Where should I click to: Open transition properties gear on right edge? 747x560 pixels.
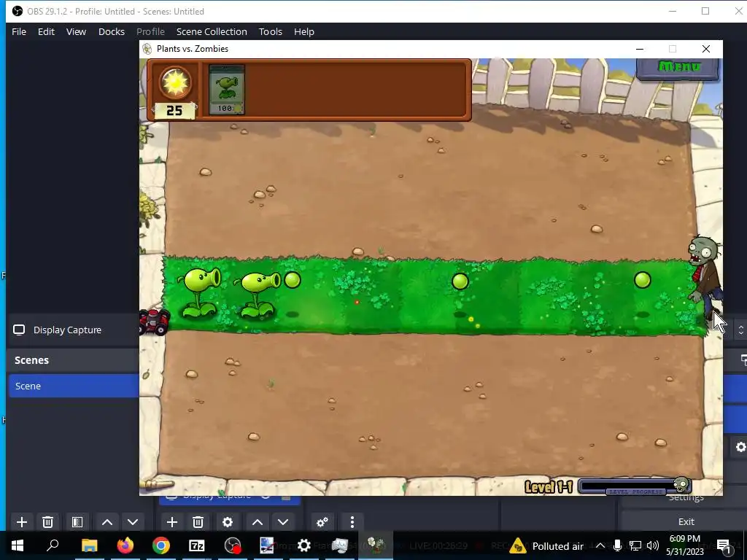[740, 447]
